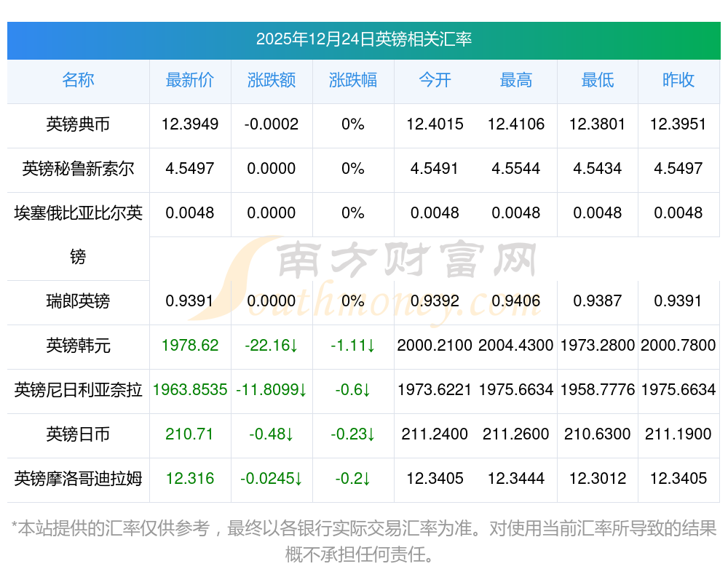Screen dimensions: 728x577
Task: Click the percent change -0.2↓
Action: (353, 479)
